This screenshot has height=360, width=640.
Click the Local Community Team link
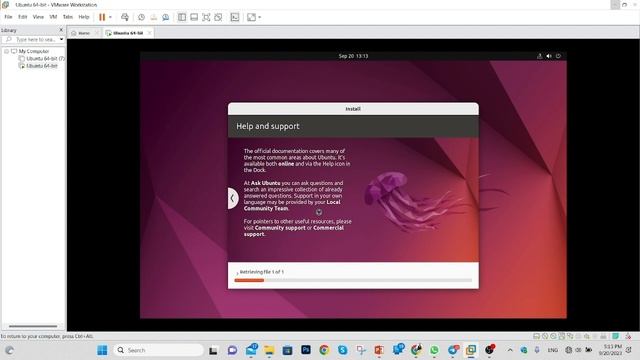pyautogui.click(x=292, y=205)
